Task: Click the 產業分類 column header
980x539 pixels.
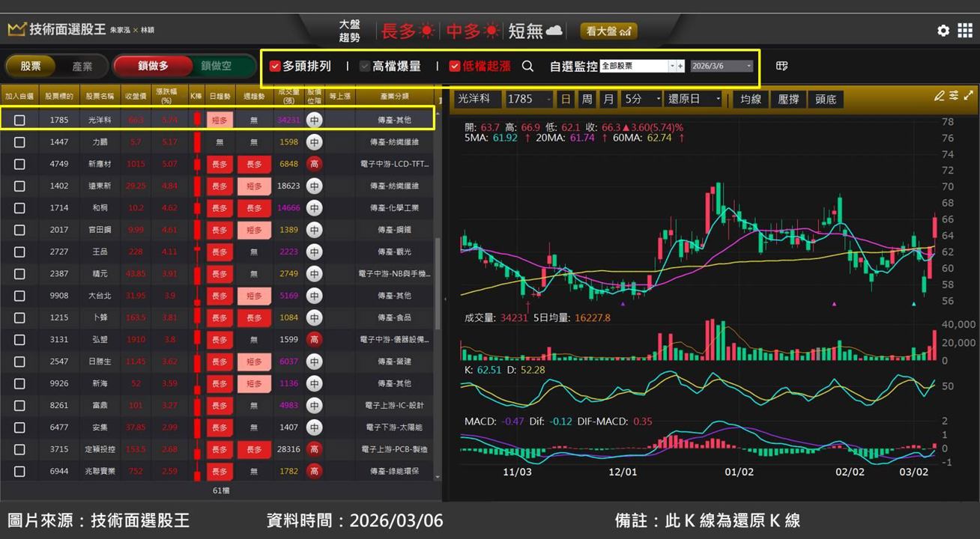Action: (394, 96)
